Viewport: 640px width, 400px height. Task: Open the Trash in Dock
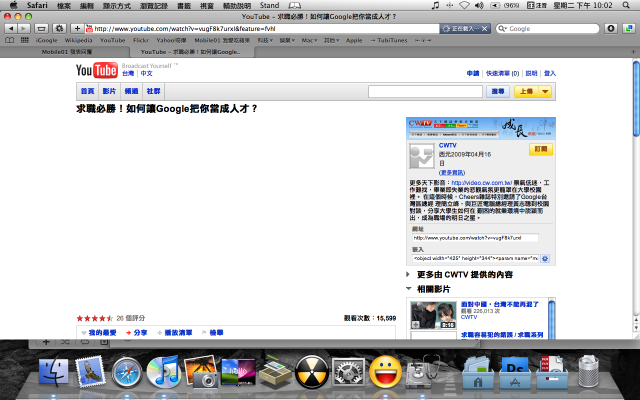(x=588, y=371)
